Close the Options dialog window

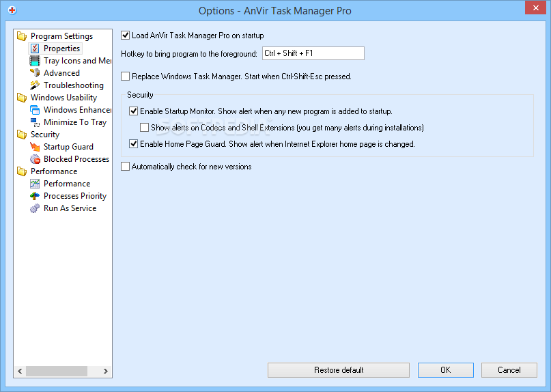click(x=535, y=8)
